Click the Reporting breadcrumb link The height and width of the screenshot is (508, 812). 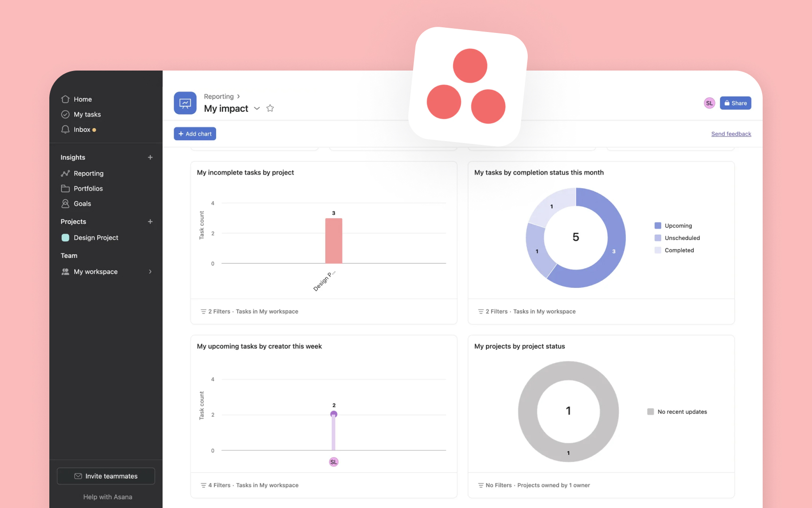[x=219, y=96]
